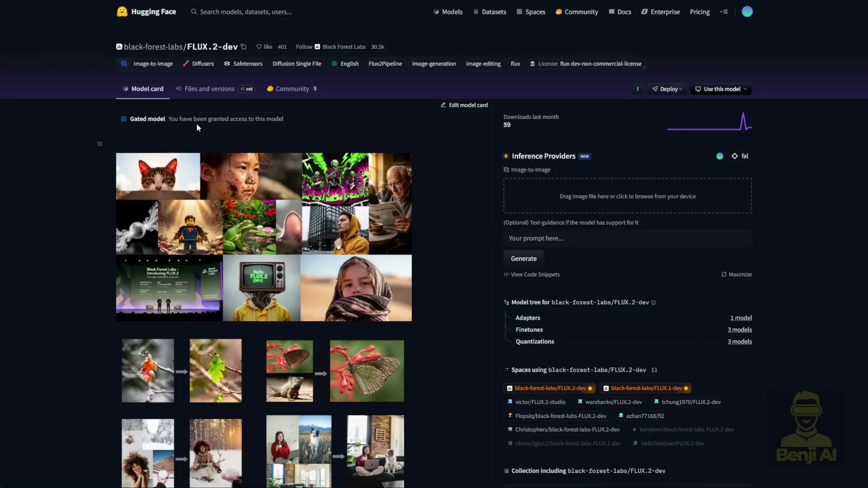868x488 pixels.
Task: Click the green provider status indicator dot
Action: (719, 156)
